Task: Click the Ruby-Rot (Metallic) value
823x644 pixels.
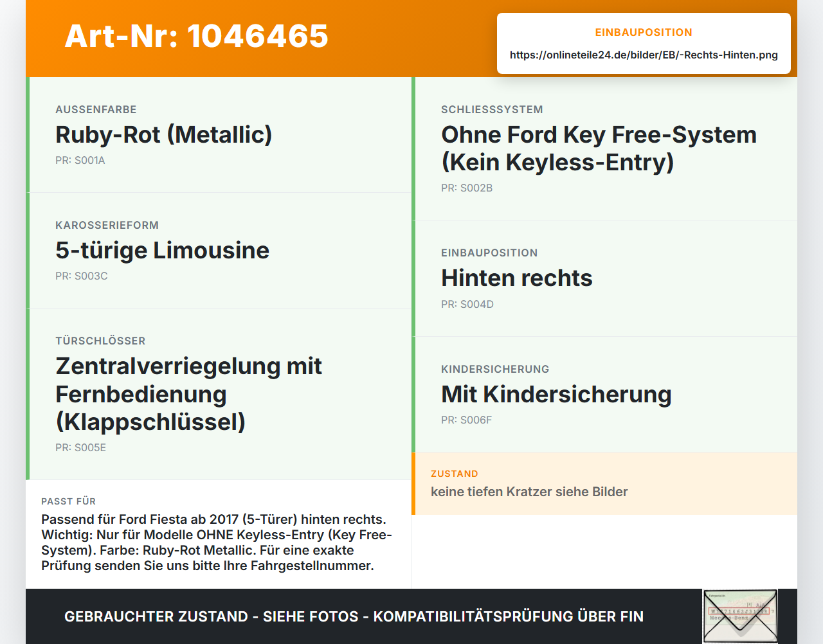Action: pos(164,134)
